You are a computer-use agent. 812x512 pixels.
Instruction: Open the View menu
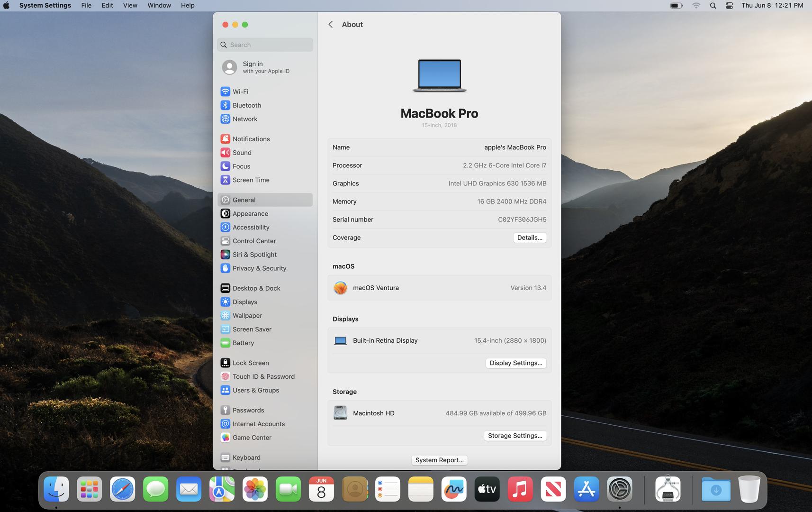[x=130, y=5]
